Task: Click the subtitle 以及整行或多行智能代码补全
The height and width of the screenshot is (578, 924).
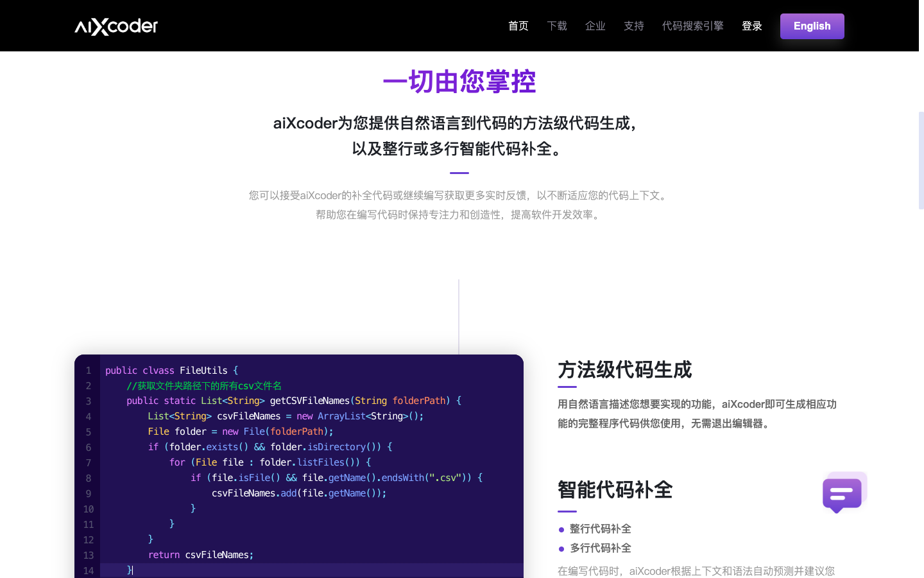Action: (459, 148)
